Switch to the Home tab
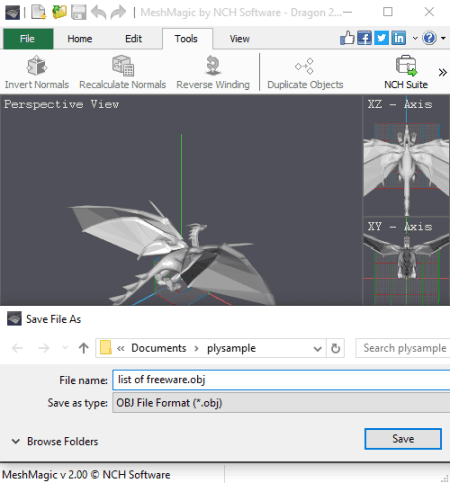Viewport: 450px width, 483px height. (80, 39)
